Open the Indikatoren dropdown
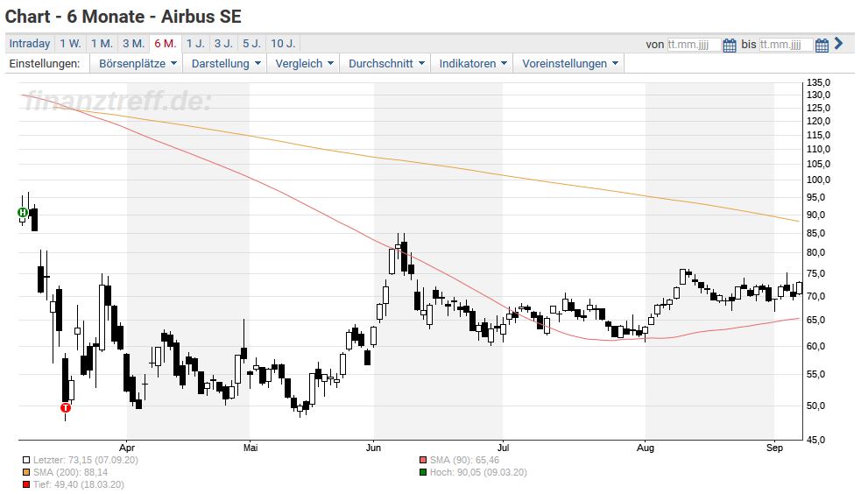Image resolution: width=868 pixels, height=494 pixels. [472, 64]
